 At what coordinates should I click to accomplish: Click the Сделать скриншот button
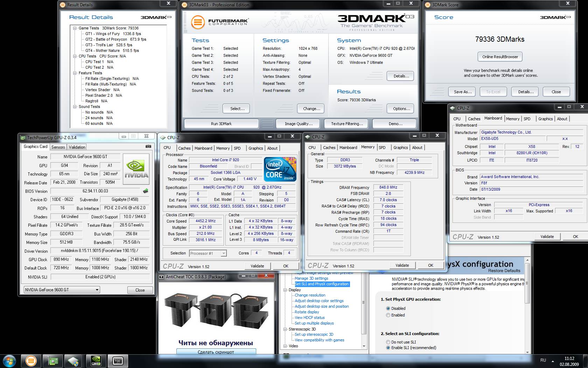click(216, 352)
